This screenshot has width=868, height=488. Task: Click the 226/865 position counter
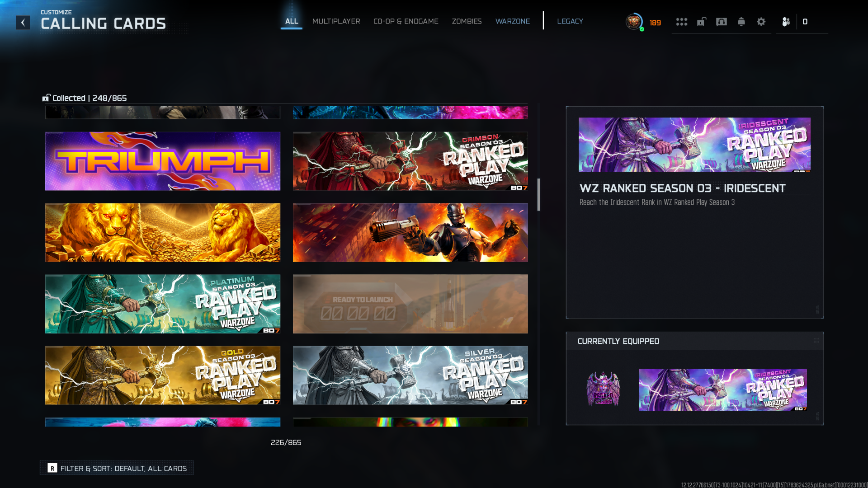(286, 442)
